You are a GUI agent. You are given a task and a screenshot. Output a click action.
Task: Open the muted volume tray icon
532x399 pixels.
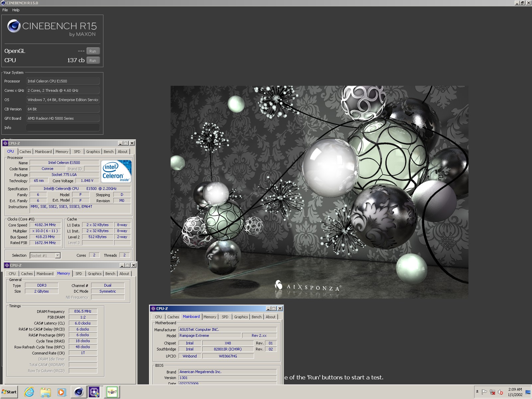[x=500, y=392]
